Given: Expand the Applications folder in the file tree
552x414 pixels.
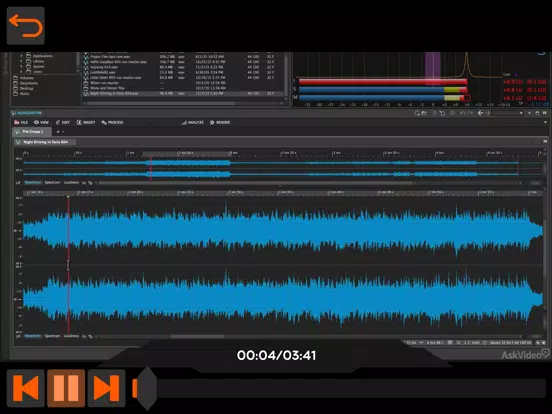Looking at the screenshot, I should [21, 56].
